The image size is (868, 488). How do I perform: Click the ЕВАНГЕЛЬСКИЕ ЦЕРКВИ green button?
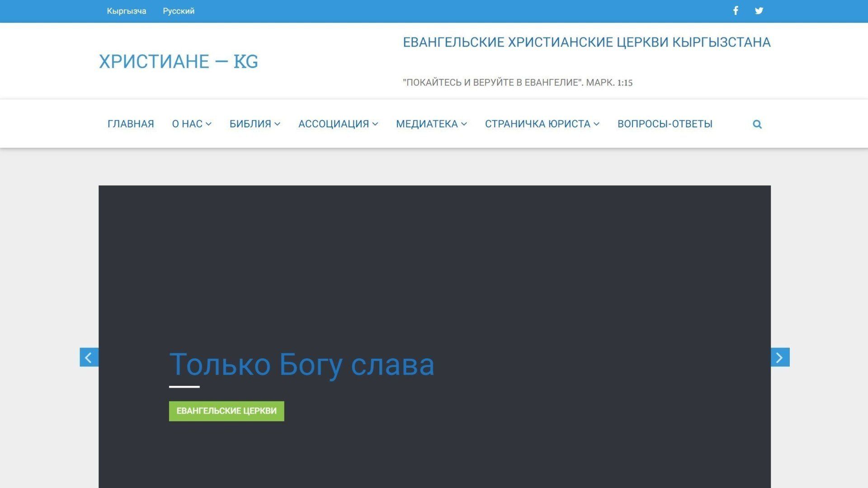[226, 411]
